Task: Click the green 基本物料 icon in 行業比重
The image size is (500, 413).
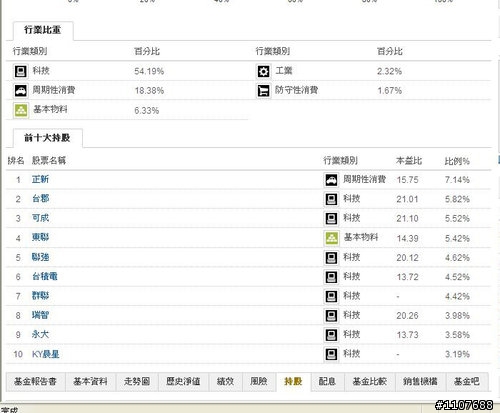Action: (21, 110)
